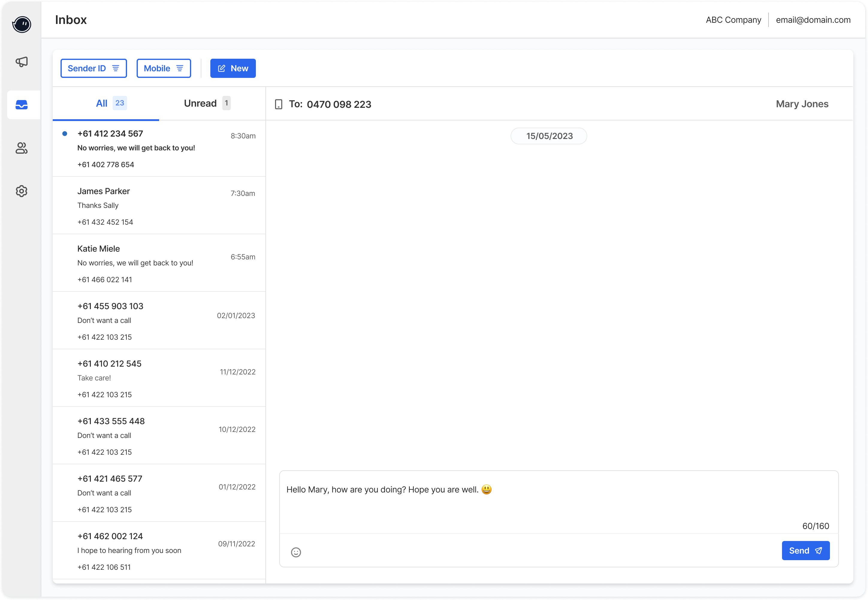Screen dimensions: 868x600
Task: Click the 'Take care!' message preview
Action: click(94, 378)
